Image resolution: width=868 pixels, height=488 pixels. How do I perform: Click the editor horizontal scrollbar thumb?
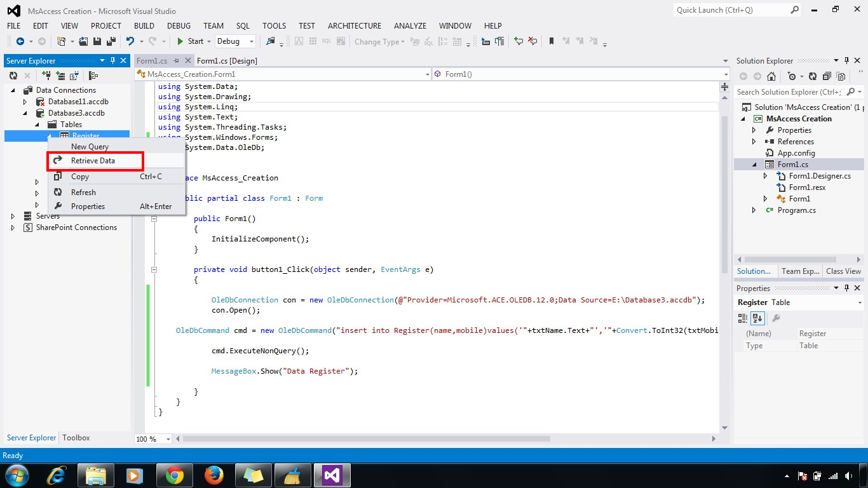point(366,438)
